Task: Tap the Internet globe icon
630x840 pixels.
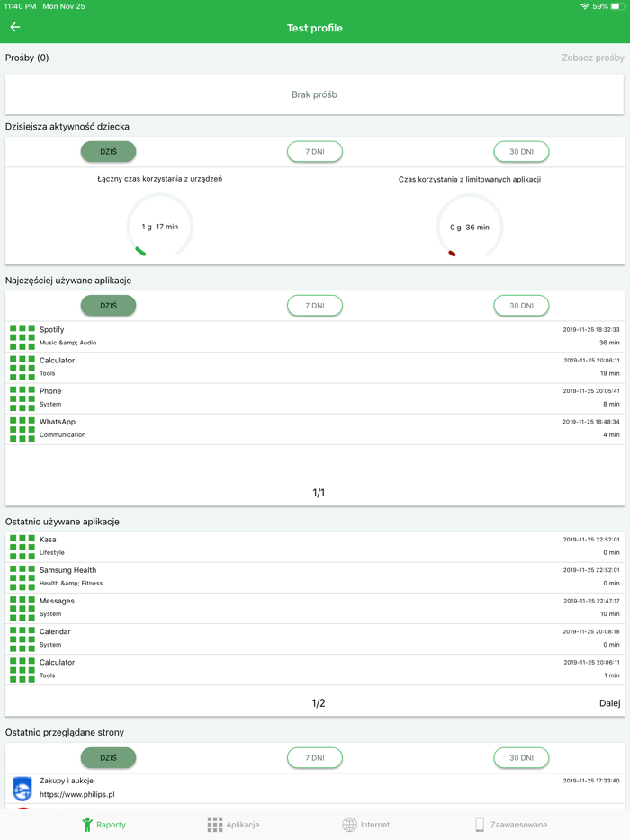Action: 349,825
